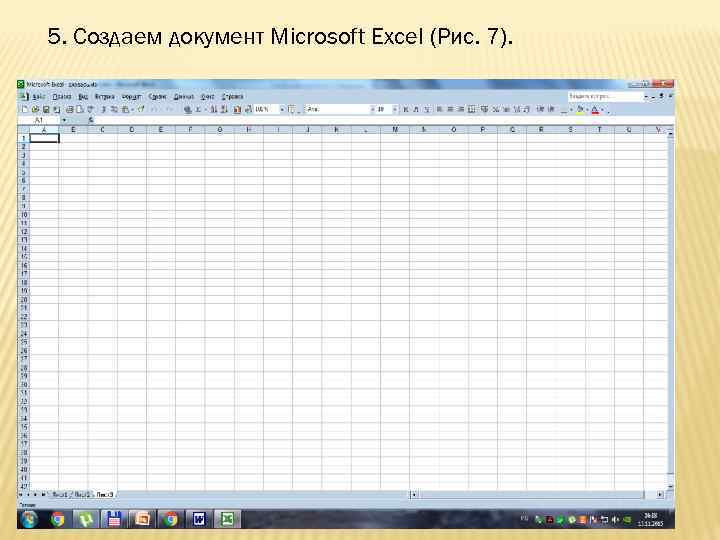Open the Окно menu
The image size is (720, 540).
pyautogui.click(x=208, y=97)
